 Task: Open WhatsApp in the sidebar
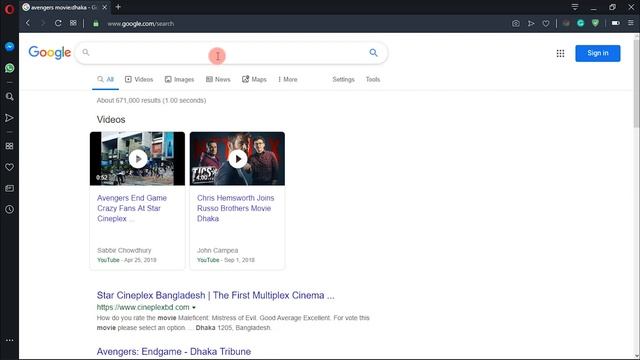coord(9,68)
